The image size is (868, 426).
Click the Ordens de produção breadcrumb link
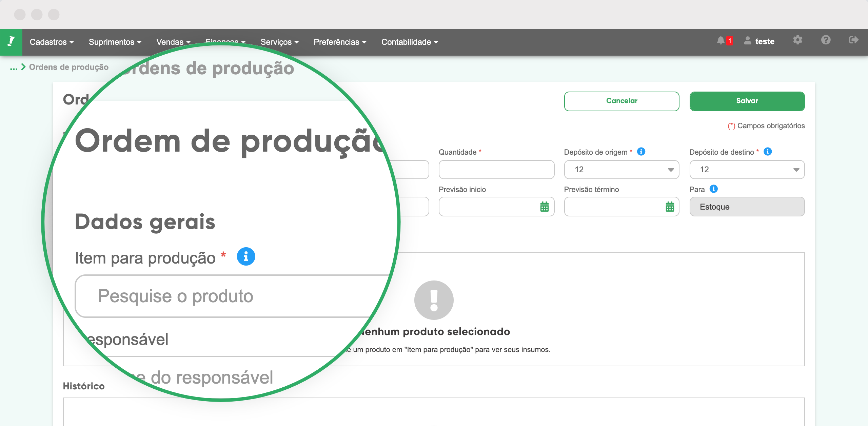coord(68,67)
